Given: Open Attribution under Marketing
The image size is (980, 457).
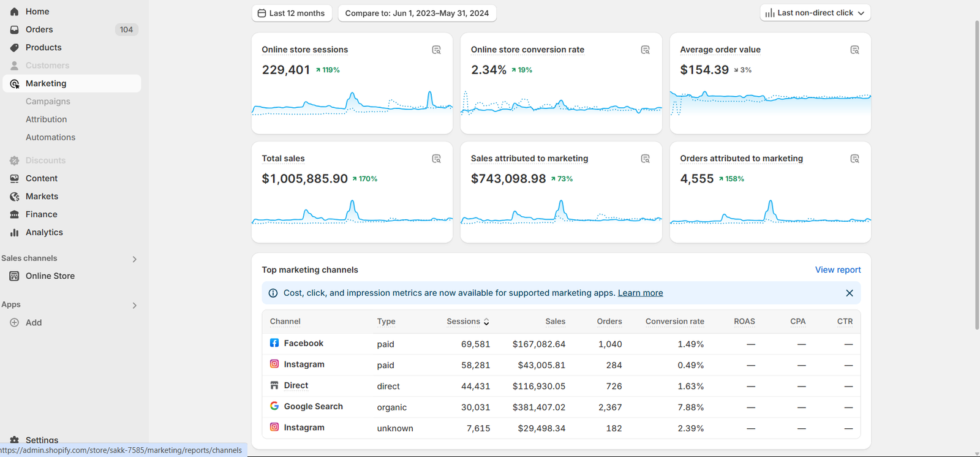Looking at the screenshot, I should point(46,119).
